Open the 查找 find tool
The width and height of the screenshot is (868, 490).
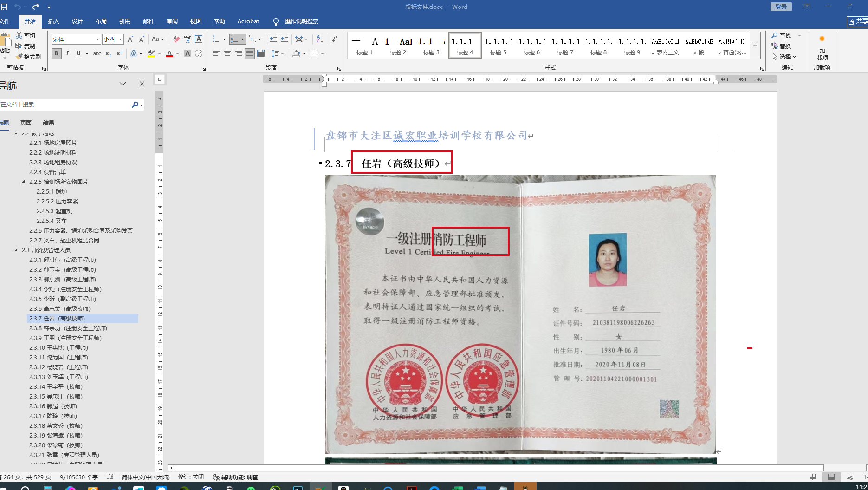click(782, 35)
